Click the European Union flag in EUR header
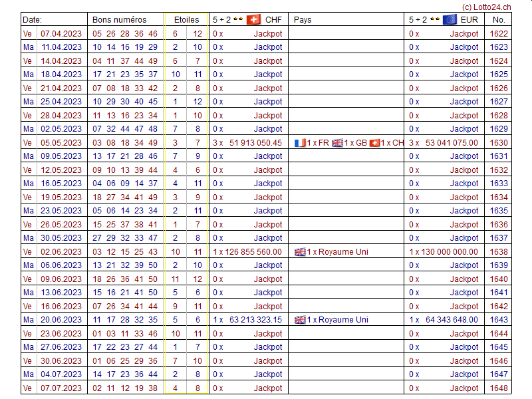This screenshot has width=532, height=399. [450, 19]
